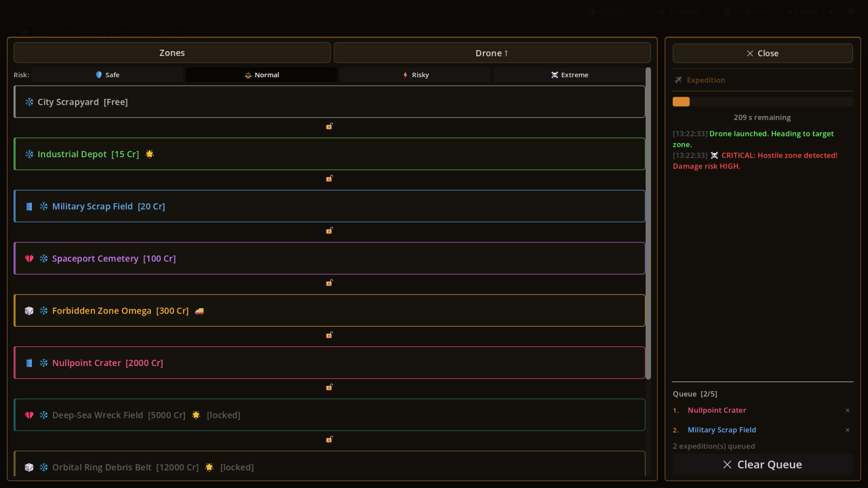Select the Normal risk level

tap(261, 75)
